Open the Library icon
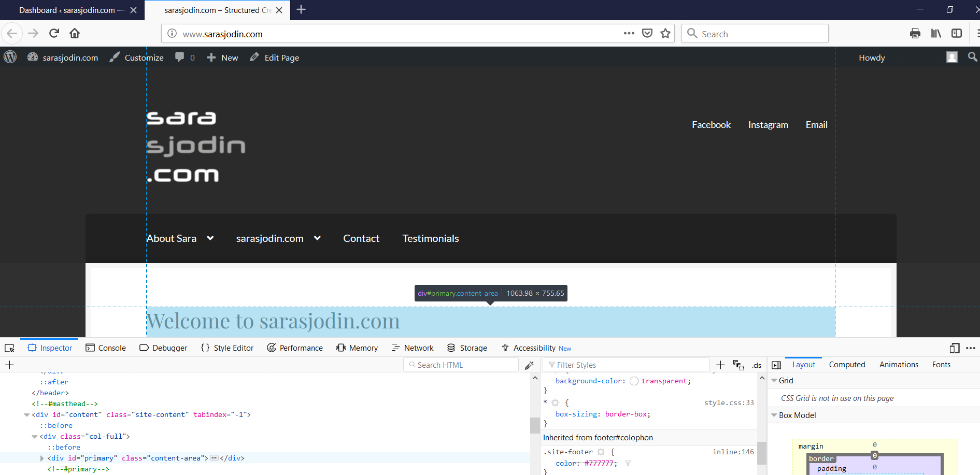 tap(936, 34)
